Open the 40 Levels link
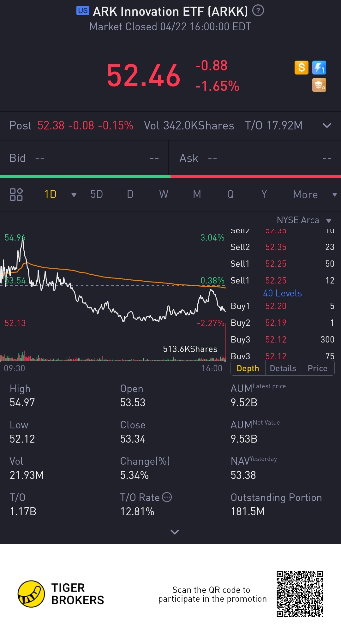 click(x=282, y=293)
